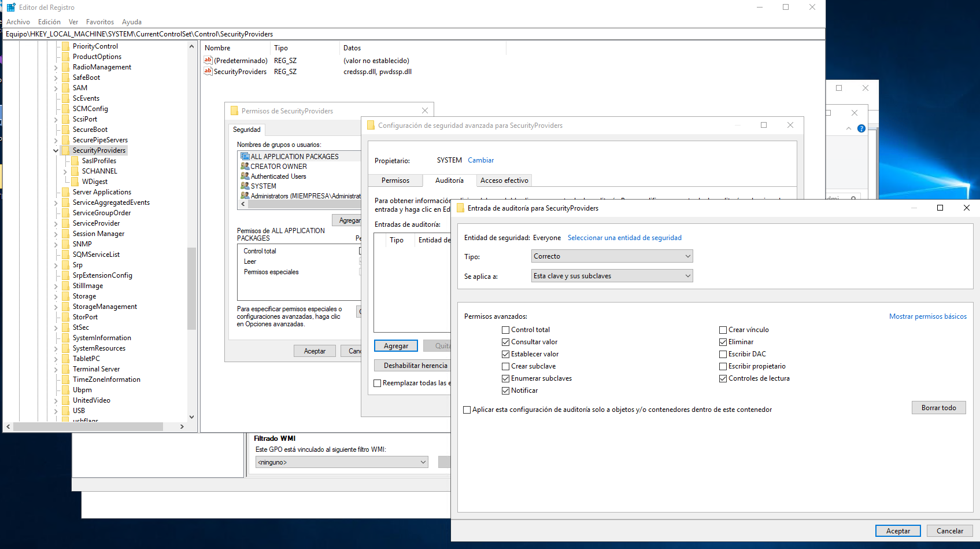Image resolution: width=980 pixels, height=549 pixels.
Task: Click ALL APPLICATION PACKAGES icon
Action: (245, 157)
